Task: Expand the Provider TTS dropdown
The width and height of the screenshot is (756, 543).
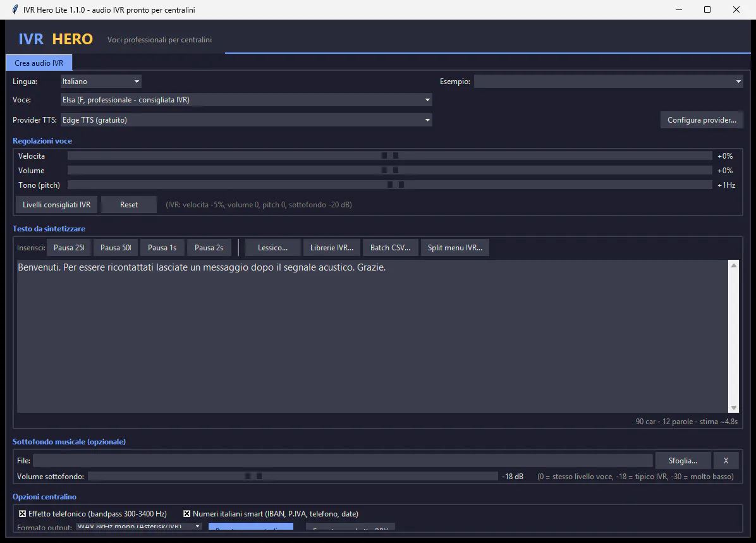Action: [x=246, y=120]
